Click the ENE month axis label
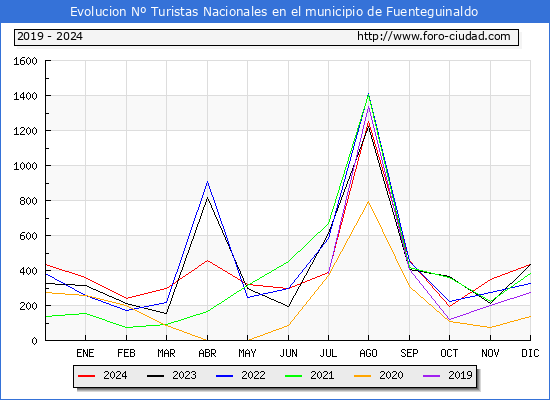The height and width of the screenshot is (400, 550). click(85, 353)
